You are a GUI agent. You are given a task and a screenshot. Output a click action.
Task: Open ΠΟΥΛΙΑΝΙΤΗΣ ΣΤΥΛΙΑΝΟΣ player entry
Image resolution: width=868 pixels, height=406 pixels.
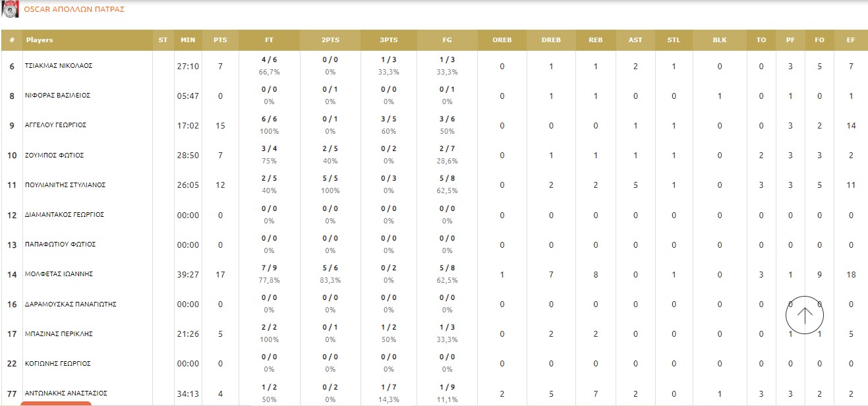(x=65, y=185)
